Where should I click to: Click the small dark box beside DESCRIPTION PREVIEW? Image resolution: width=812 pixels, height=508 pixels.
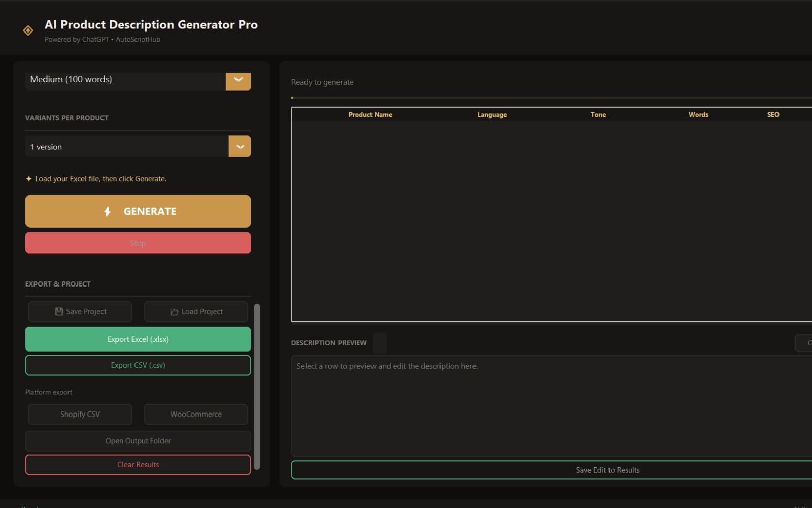[380, 343]
